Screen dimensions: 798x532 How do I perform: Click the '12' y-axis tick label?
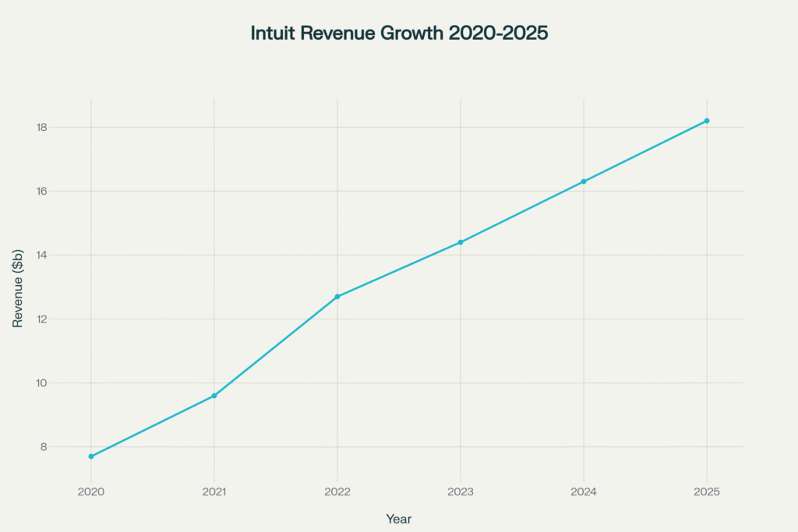click(x=42, y=319)
